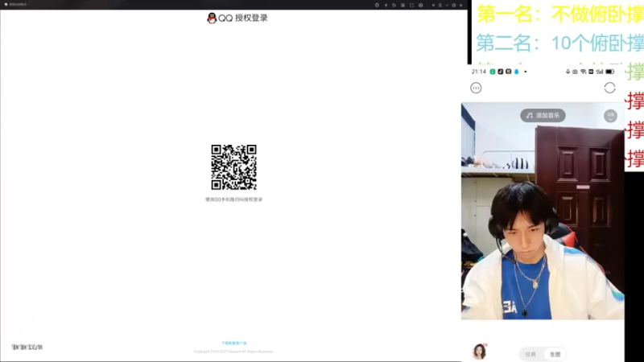Open the settings gear in title bar
Viewport: 644px width, 362px height.
433,6
